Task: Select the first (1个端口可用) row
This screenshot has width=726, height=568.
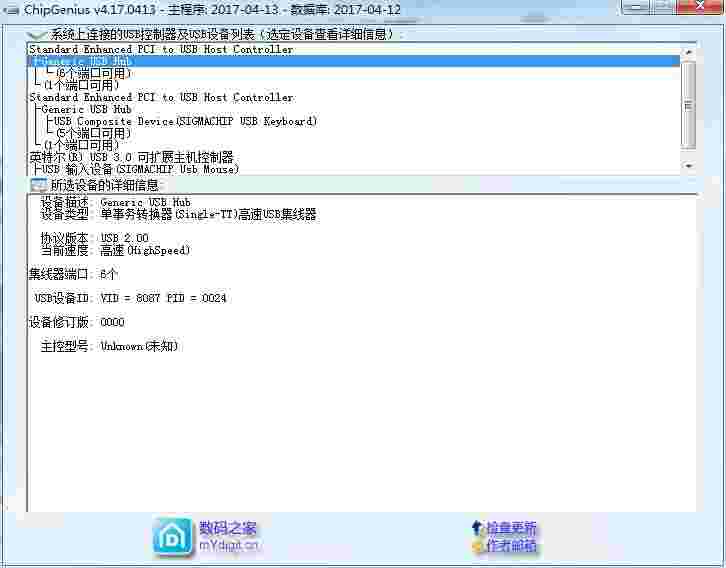Action: coord(81,85)
